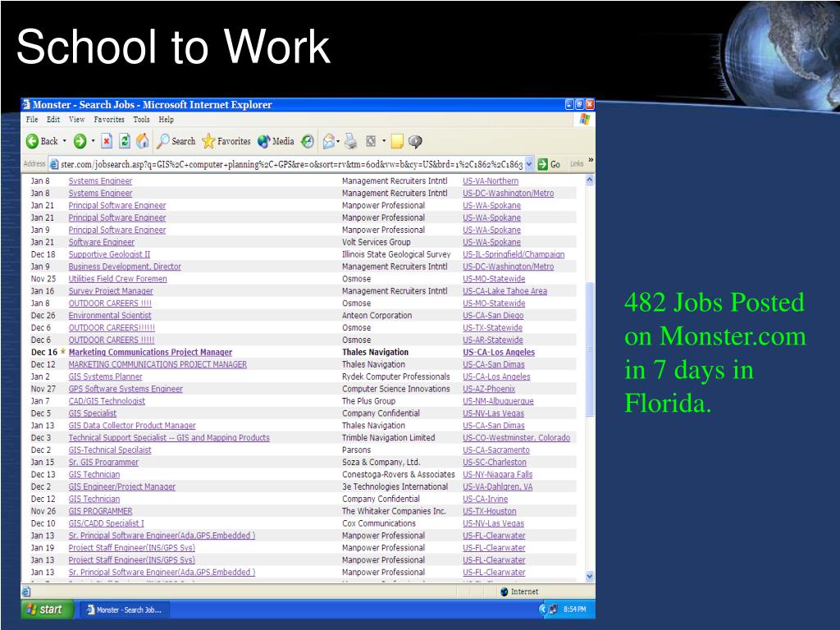840x630 pixels.
Task: Expand the address bar dropdown
Action: [529, 164]
